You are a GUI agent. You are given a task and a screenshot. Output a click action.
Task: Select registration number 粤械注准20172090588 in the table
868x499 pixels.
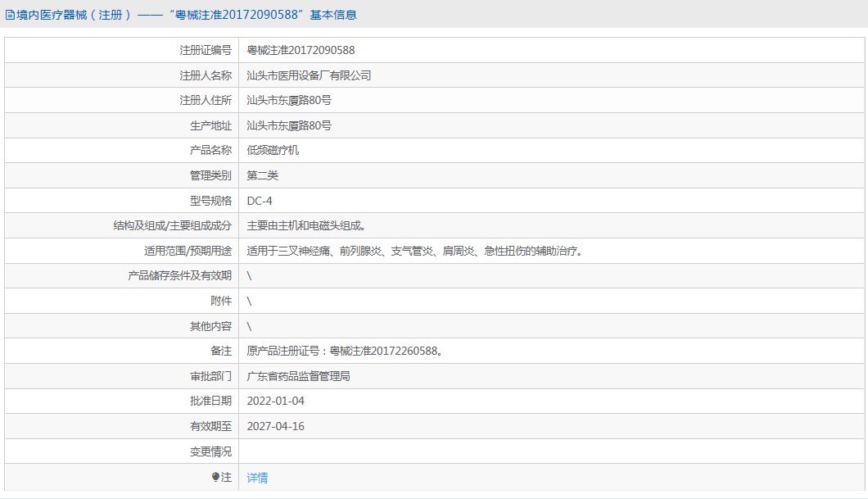pos(301,50)
